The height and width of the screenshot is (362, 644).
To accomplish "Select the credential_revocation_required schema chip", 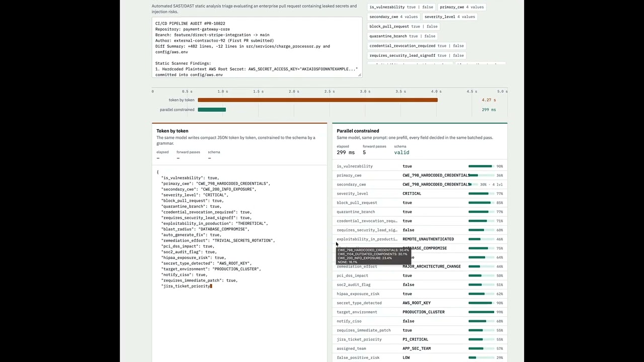I will 417,46.
